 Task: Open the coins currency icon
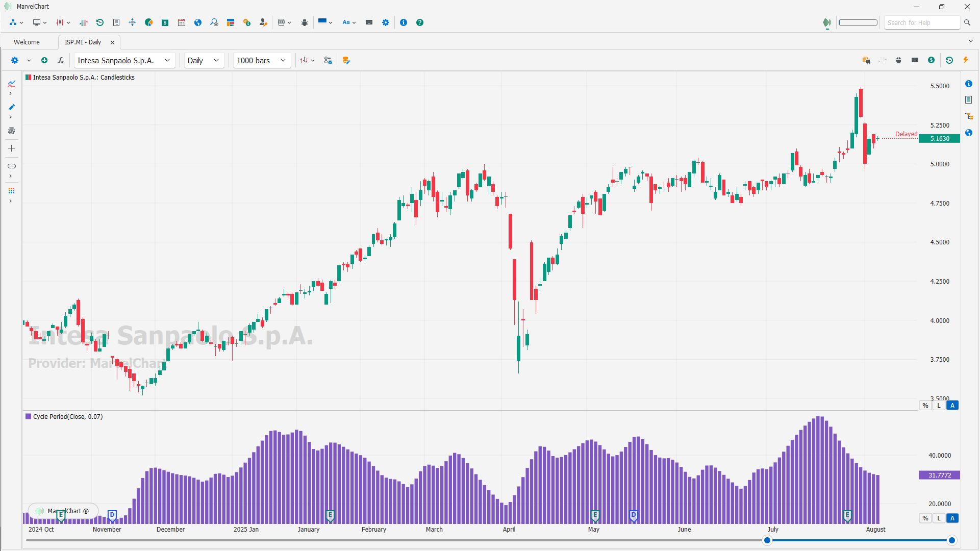[x=247, y=22]
